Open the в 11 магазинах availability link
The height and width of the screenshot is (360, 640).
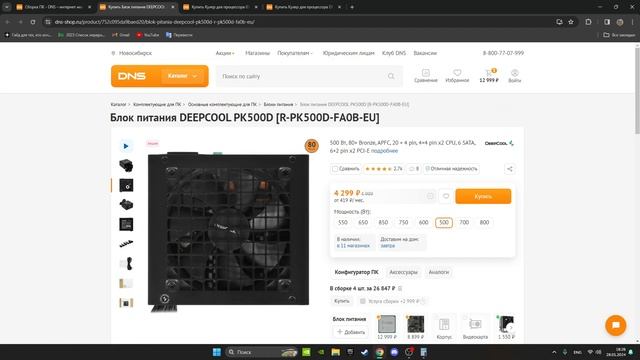point(353,246)
